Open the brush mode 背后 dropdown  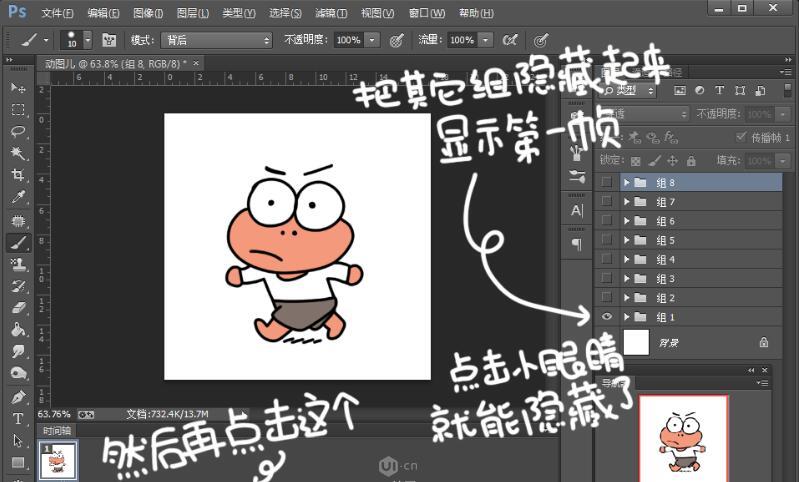(217, 40)
